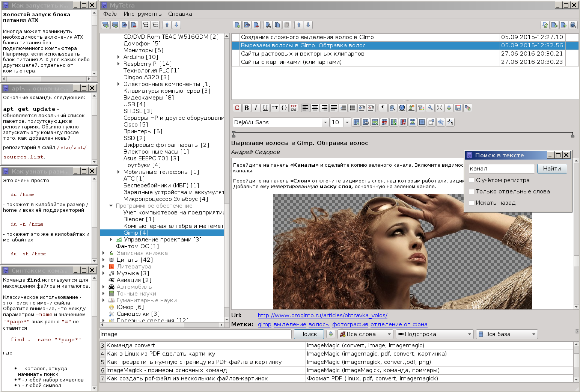Add a new note in notes toolbar
Viewport: 580px width, 392px height.
(237, 25)
